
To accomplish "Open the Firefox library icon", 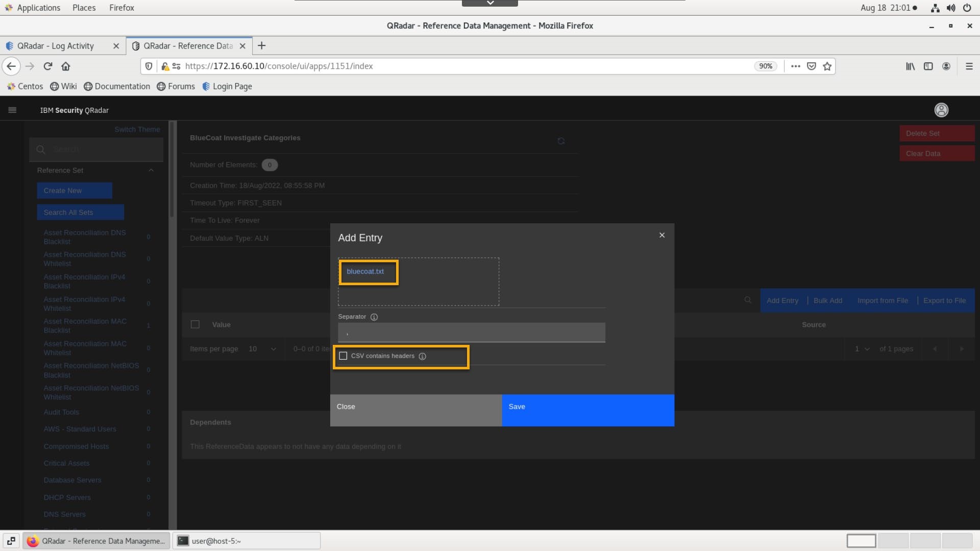I will 910,66.
